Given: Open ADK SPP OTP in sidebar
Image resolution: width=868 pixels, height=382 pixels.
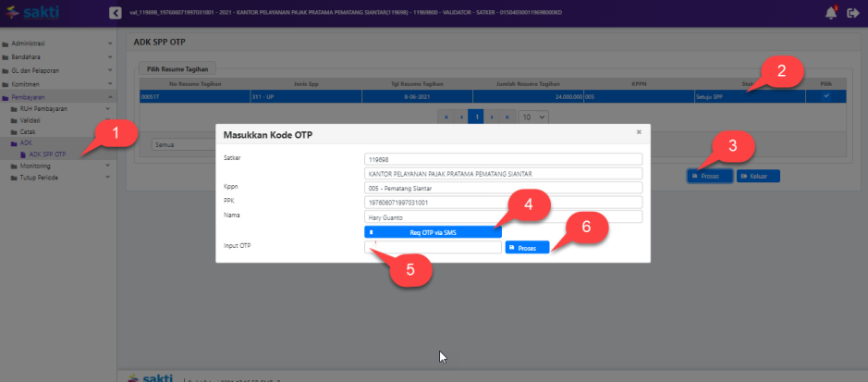Looking at the screenshot, I should pos(48,154).
